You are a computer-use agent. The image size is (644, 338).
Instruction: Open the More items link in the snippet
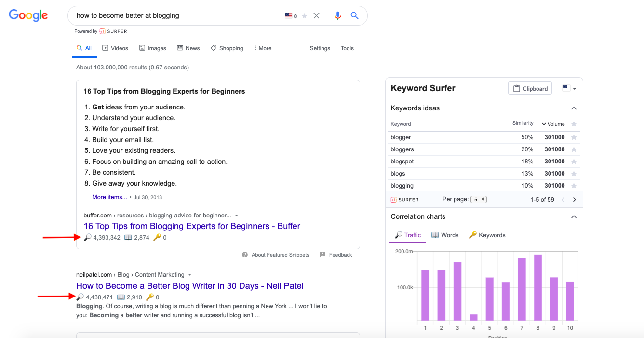pyautogui.click(x=109, y=197)
